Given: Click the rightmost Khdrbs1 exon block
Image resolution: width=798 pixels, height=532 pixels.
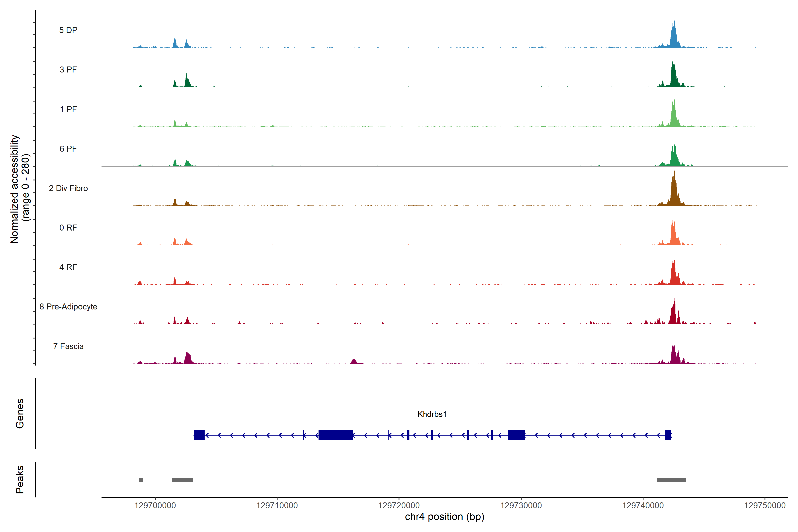Looking at the screenshot, I should (x=668, y=435).
